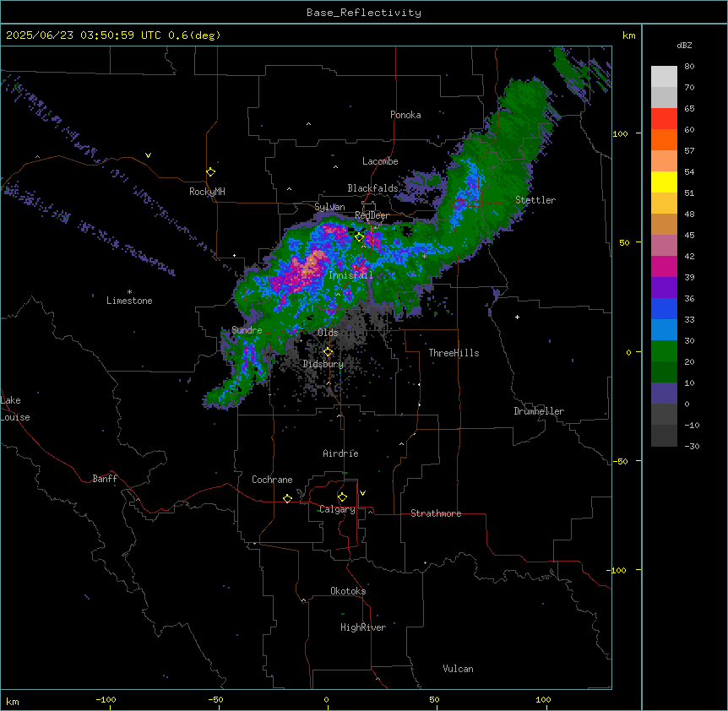The height and width of the screenshot is (711, 728).
Task: Click the Sundre town label
Action: pos(247,330)
